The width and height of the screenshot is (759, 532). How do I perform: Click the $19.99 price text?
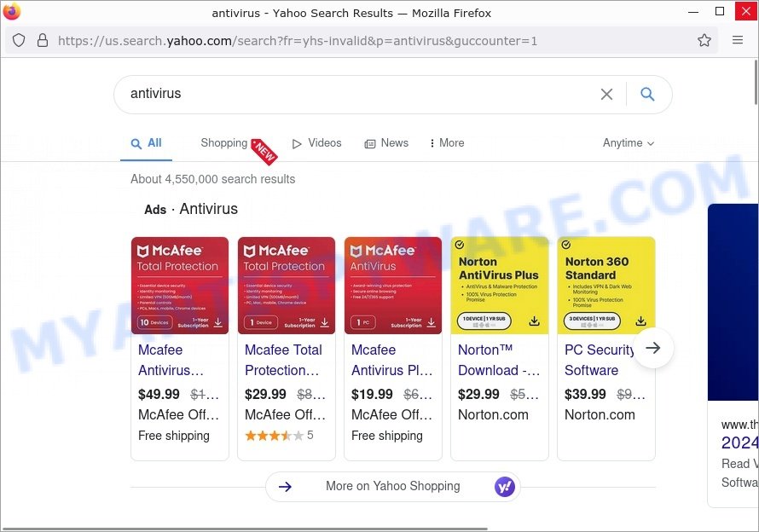pyautogui.click(x=372, y=395)
